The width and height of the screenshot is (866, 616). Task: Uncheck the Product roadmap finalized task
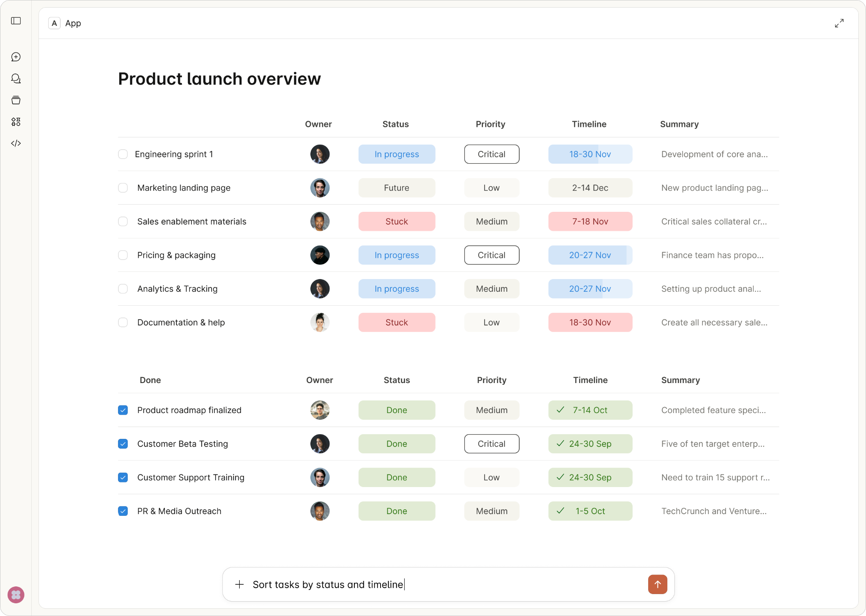123,410
